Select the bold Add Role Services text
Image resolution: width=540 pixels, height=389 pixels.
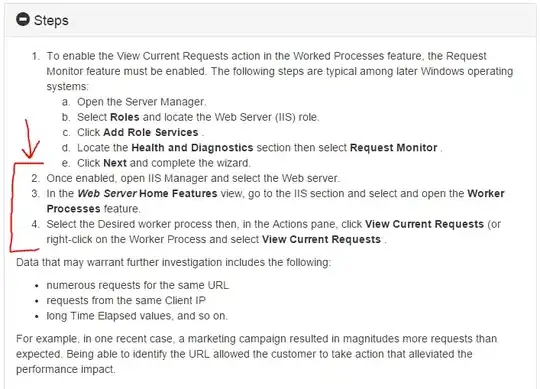point(150,133)
